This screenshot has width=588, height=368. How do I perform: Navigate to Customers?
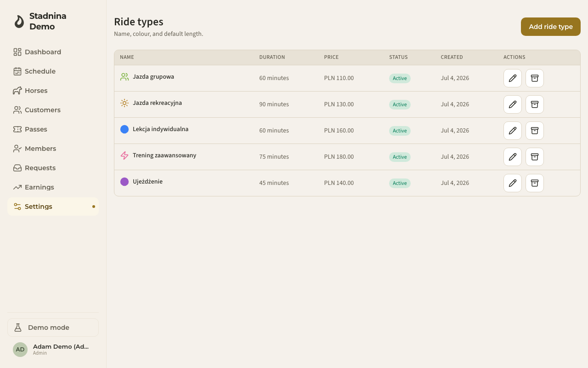point(53,110)
